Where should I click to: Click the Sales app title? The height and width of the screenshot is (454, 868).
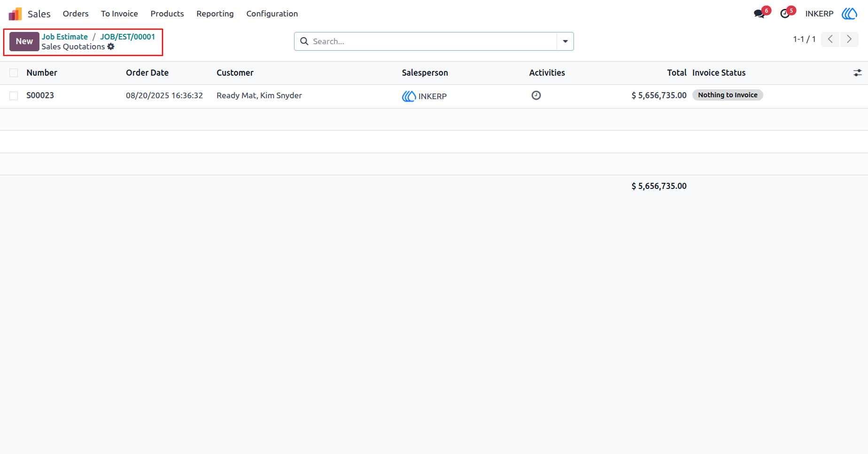coord(39,14)
